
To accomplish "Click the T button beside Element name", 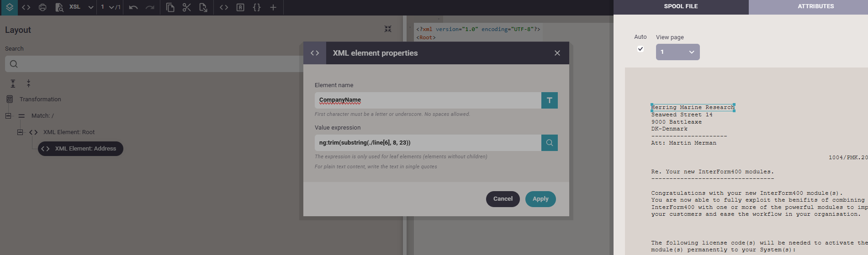I will pyautogui.click(x=549, y=100).
